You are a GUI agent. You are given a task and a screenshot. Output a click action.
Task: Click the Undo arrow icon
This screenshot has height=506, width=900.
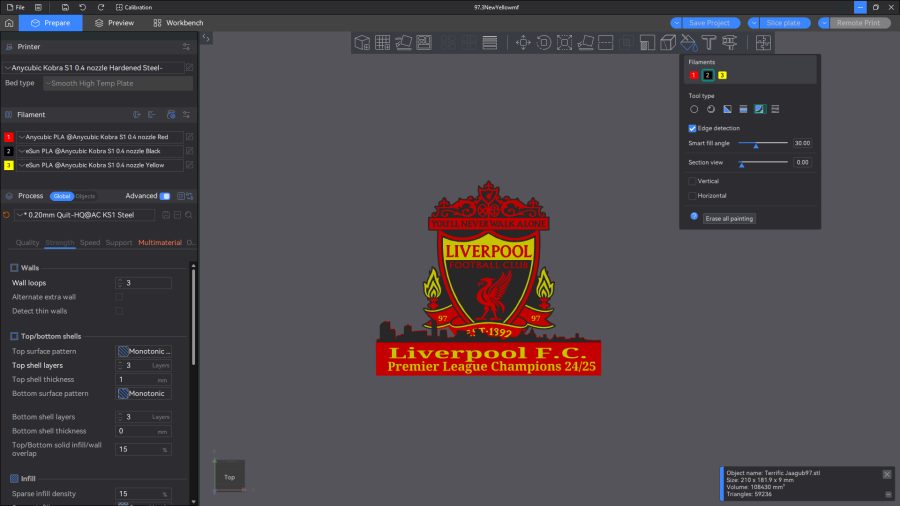(83, 7)
